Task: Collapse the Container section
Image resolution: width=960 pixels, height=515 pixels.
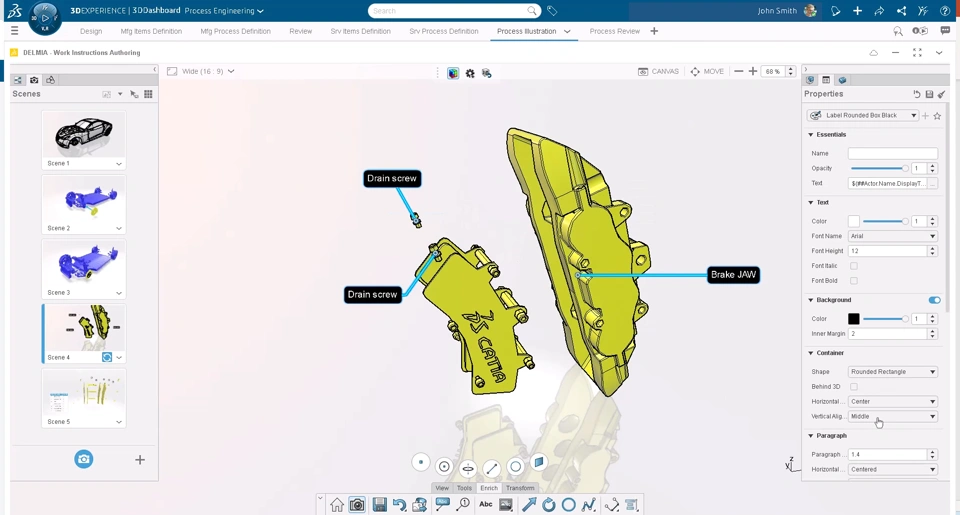Action: tap(811, 353)
